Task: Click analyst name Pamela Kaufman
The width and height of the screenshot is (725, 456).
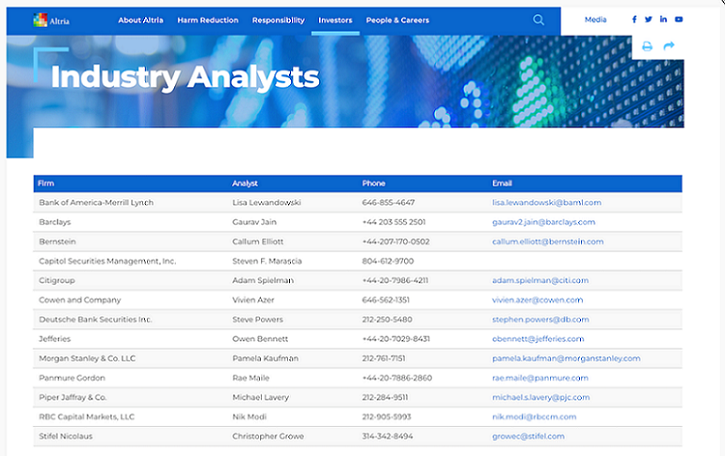Action: pos(265,358)
